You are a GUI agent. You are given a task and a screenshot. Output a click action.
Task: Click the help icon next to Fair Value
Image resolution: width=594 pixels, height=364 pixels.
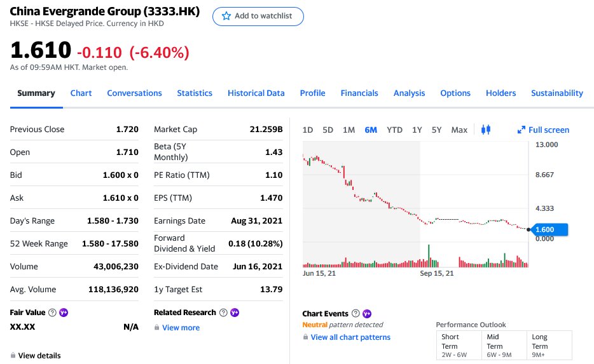(52, 313)
